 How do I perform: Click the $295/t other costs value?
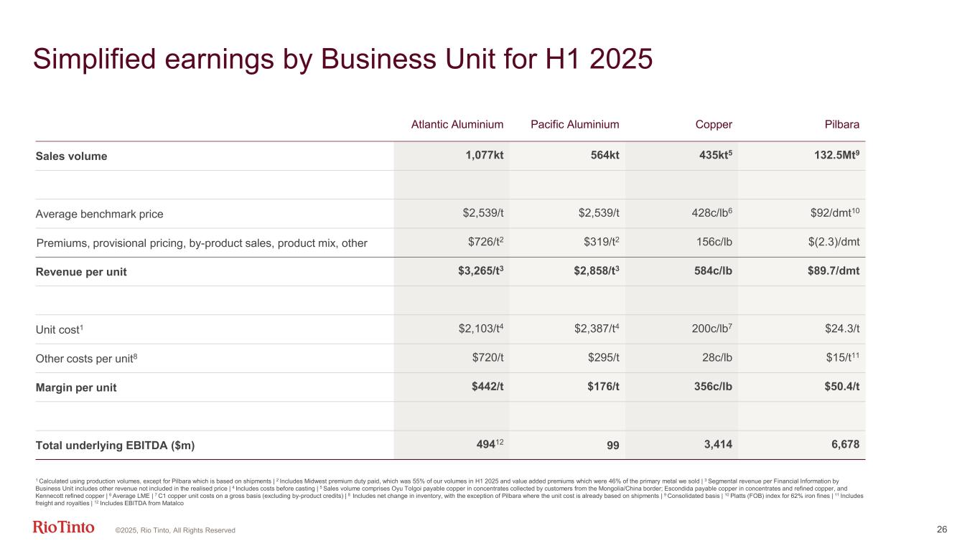604,357
